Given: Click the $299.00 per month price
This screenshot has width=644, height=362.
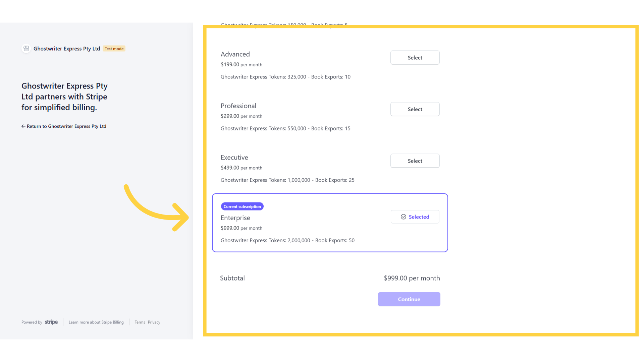Looking at the screenshot, I should pos(241,116).
